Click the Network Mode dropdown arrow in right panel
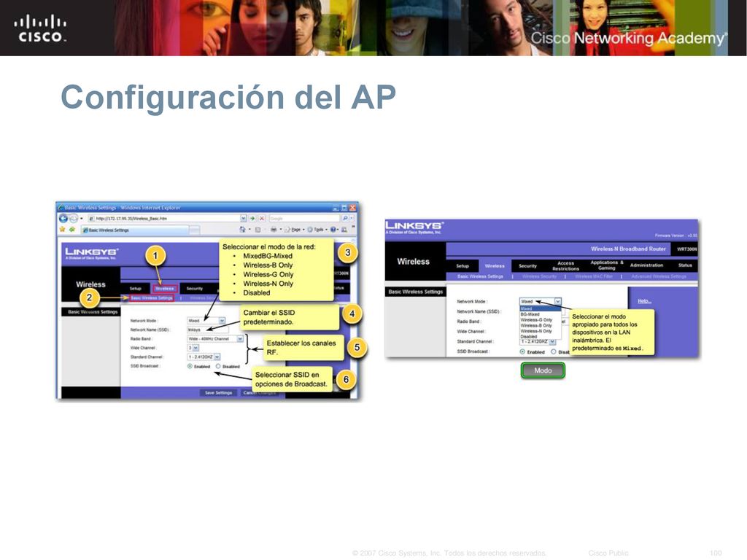 click(558, 301)
